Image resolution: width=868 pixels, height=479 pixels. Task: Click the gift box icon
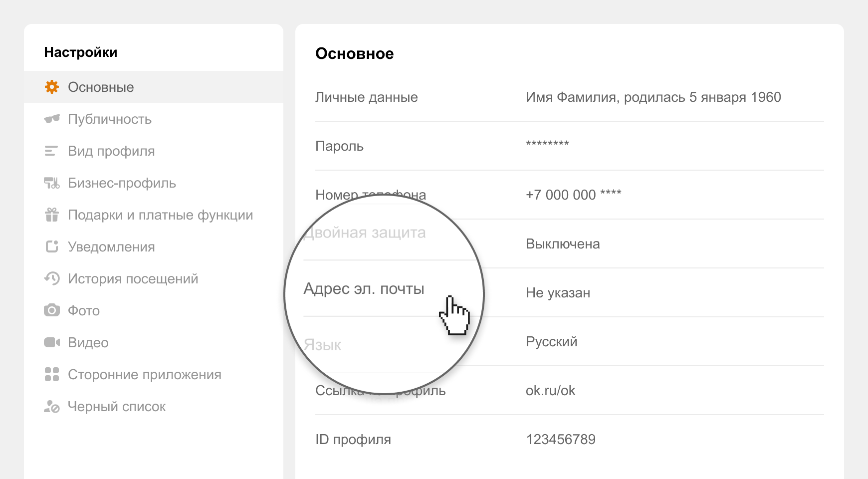point(52,215)
